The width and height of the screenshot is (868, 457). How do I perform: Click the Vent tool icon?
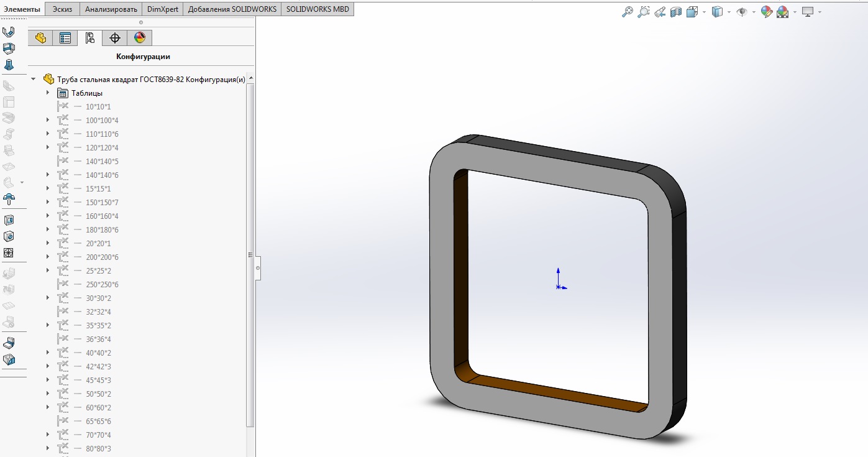pyautogui.click(x=9, y=252)
